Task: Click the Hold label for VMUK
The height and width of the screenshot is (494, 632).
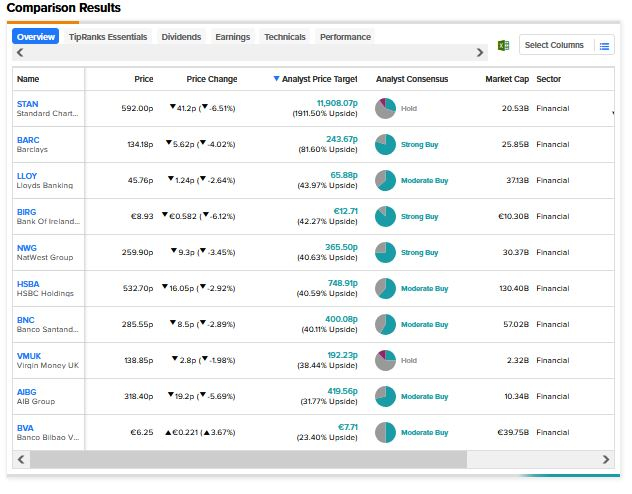Action: [x=409, y=360]
